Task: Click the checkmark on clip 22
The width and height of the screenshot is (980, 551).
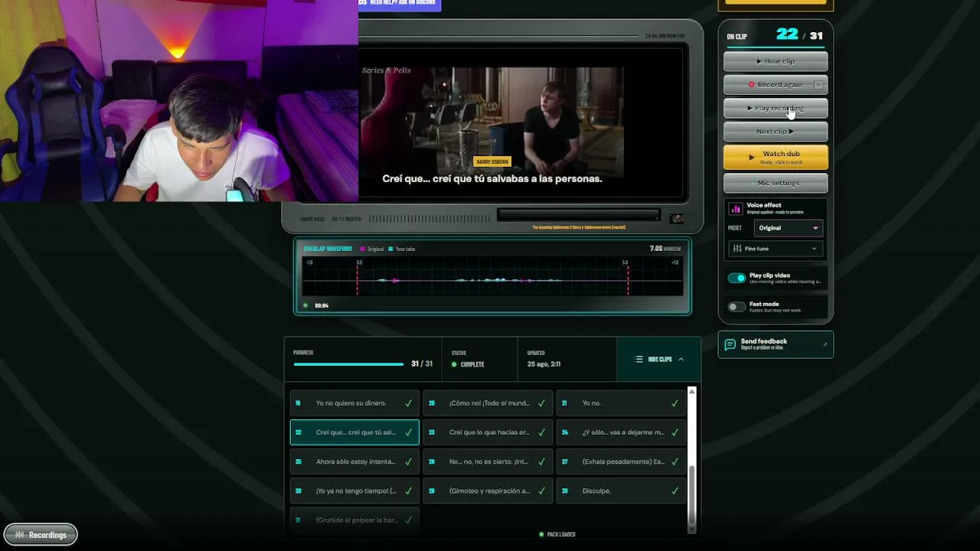Action: [x=408, y=432]
